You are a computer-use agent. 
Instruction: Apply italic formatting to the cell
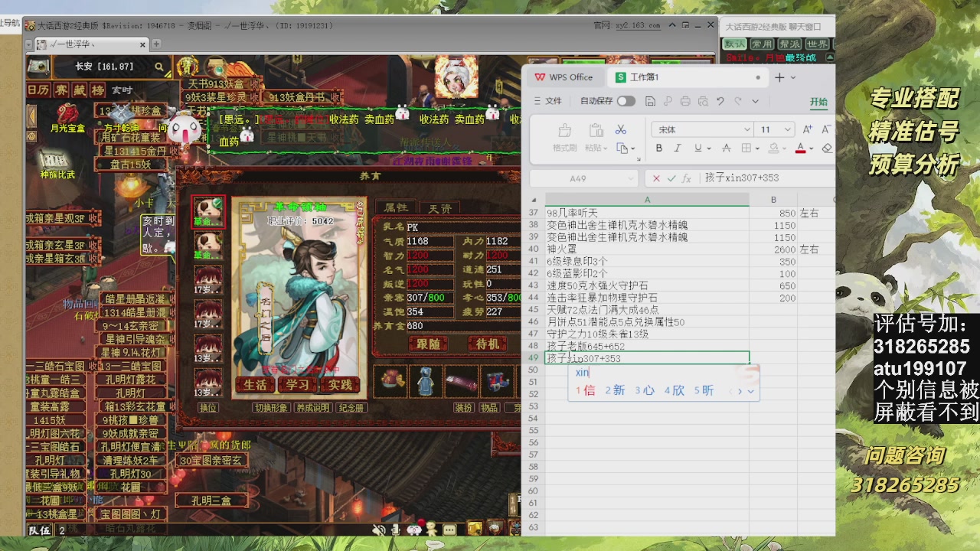pos(678,148)
